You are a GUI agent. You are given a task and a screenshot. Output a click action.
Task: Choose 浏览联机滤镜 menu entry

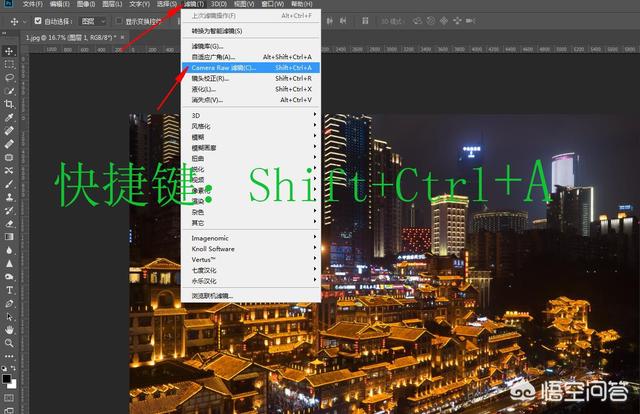[x=251, y=296]
